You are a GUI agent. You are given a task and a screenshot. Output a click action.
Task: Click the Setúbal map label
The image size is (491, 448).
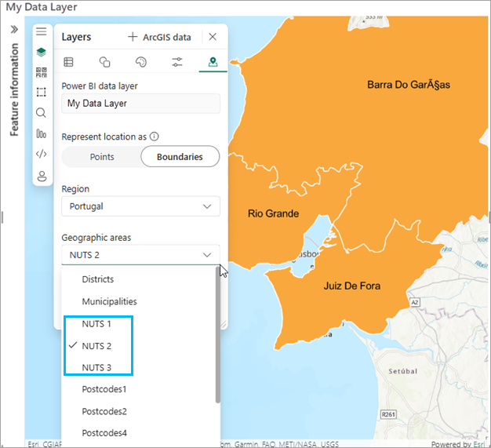[402, 371]
